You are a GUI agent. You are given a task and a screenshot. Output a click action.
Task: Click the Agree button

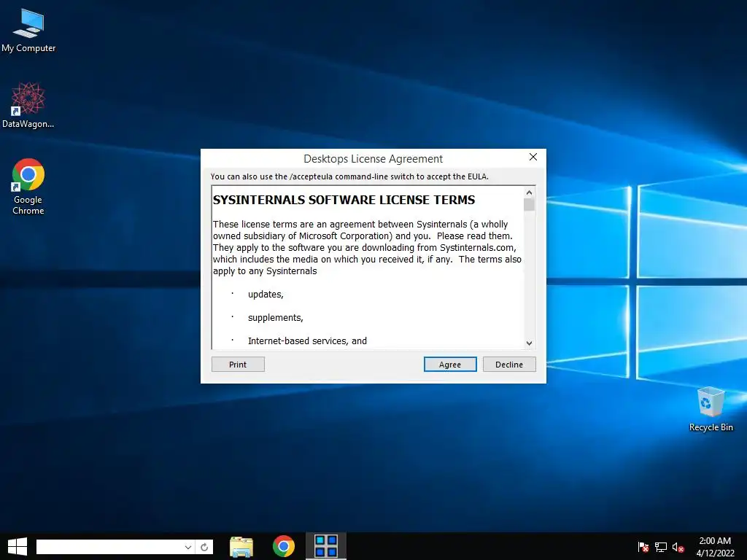click(x=449, y=365)
